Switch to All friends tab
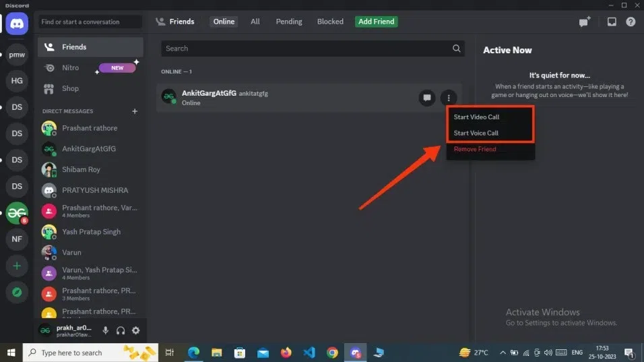The width and height of the screenshot is (644, 362). tap(255, 22)
